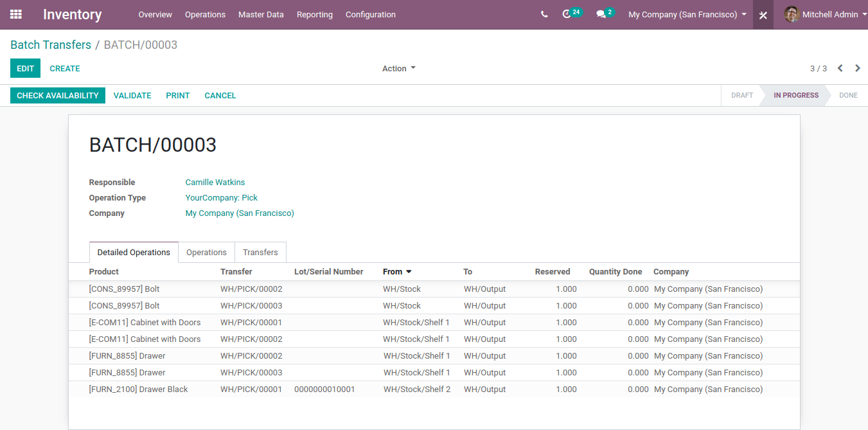
Task: Open the Action dropdown
Action: pos(398,68)
